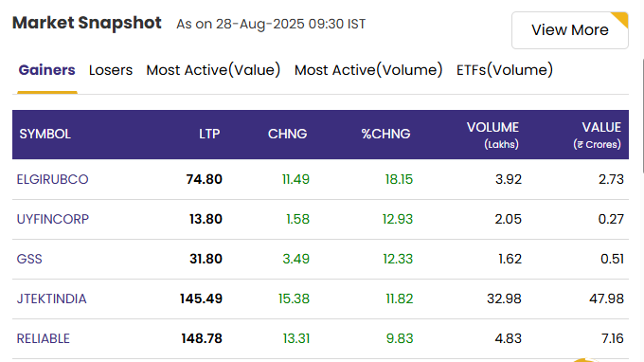Open the Most Active(Value) tab
The width and height of the screenshot is (644, 362).
[x=213, y=70]
